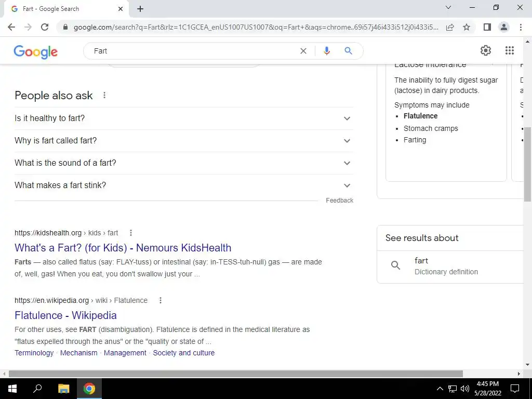The height and width of the screenshot is (399, 532).
Task: Open network status tray icon
Action: pyautogui.click(x=453, y=389)
